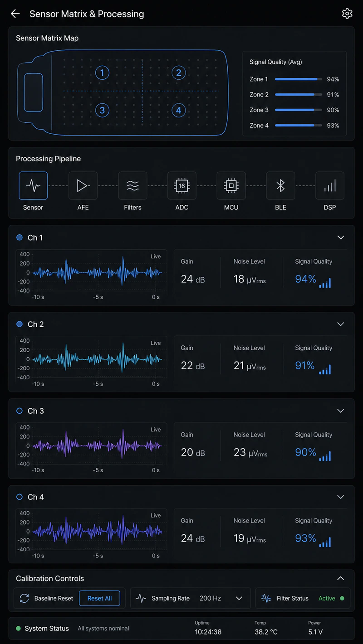Viewport: 363px width, 644px height.
Task: Click the Uptime value 10:24:38
Action: coord(208,632)
